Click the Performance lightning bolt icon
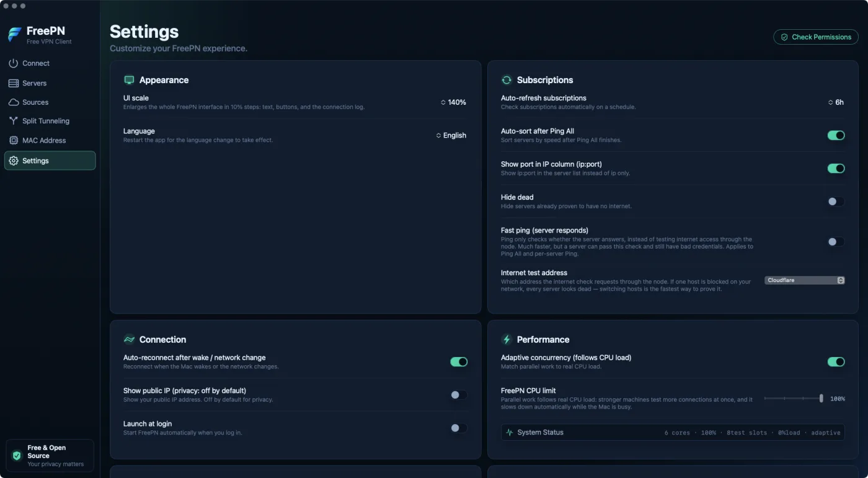868x478 pixels. point(507,340)
